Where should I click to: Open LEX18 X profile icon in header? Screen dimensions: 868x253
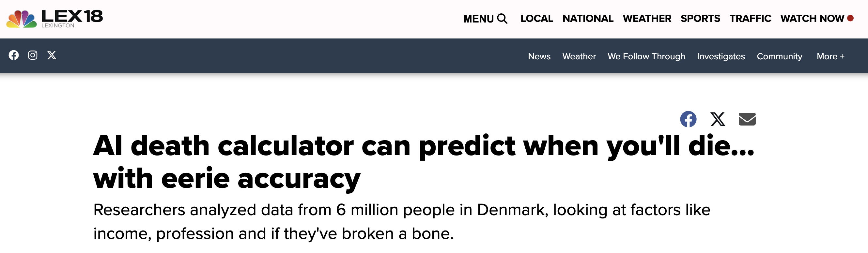click(52, 55)
